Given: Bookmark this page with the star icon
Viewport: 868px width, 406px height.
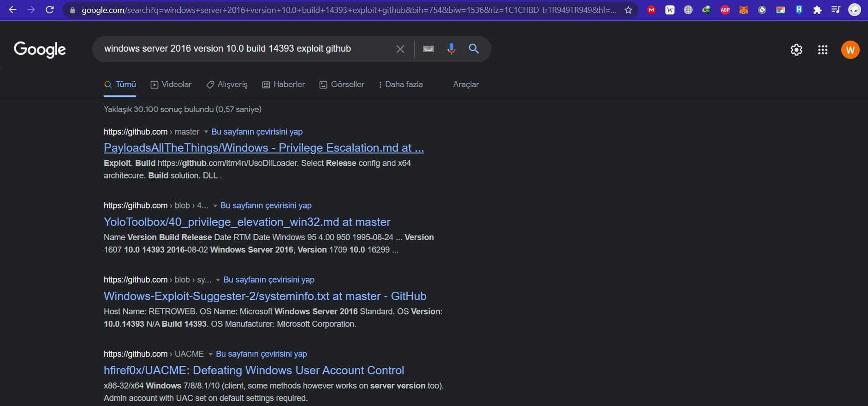Looking at the screenshot, I should tap(628, 10).
